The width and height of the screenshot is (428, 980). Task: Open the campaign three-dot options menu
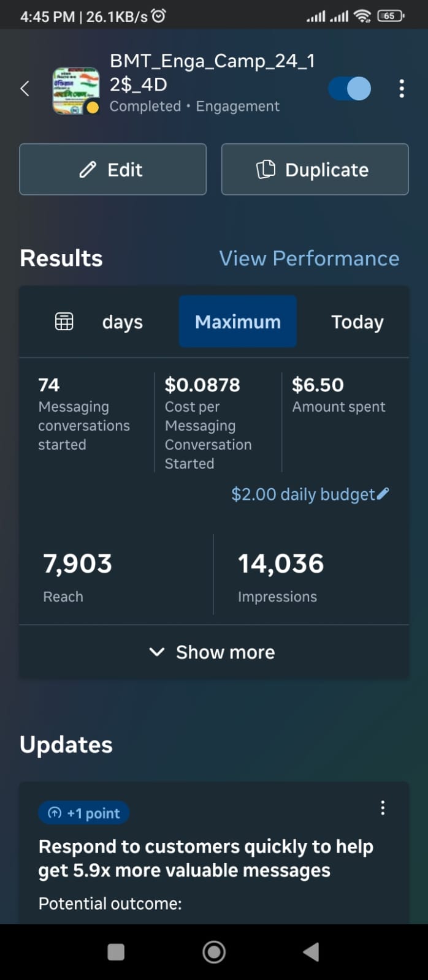402,89
